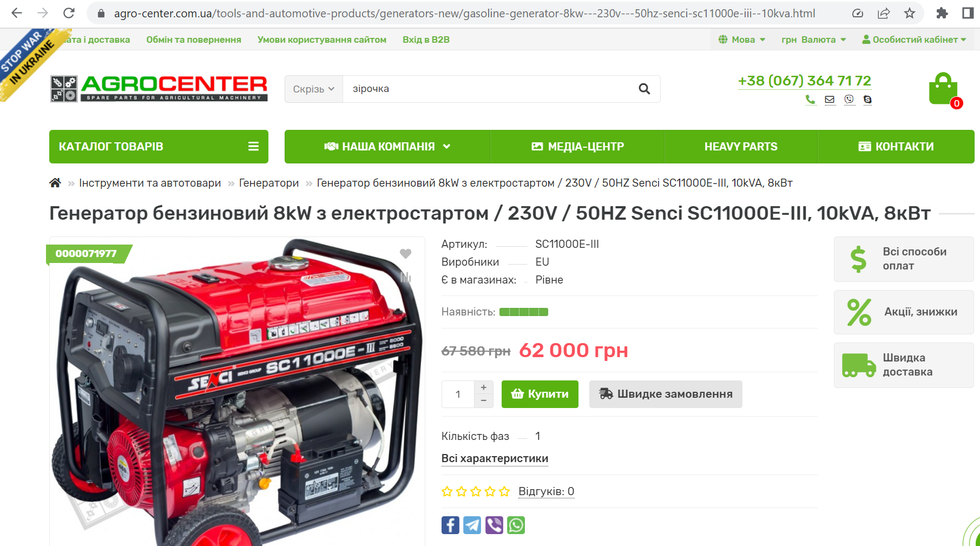980x546 pixels.
Task: Go to home page breadcrumb icon
Action: pos(55,183)
